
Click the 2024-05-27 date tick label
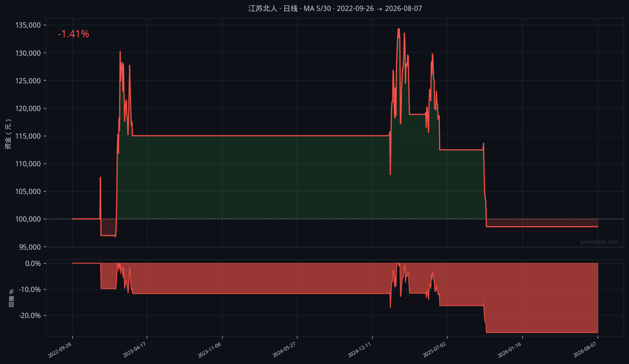point(285,350)
